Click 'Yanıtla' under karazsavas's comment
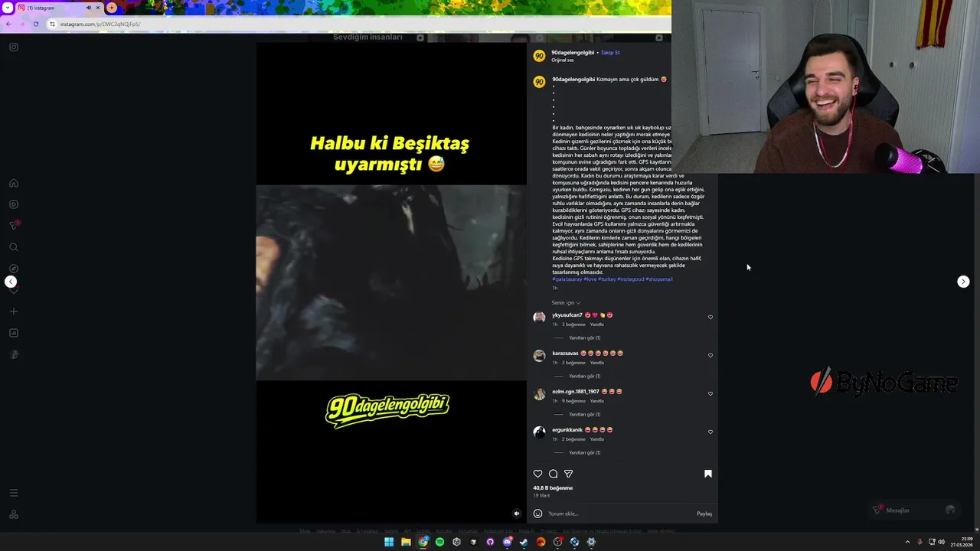Viewport: 980px width, 551px height. click(x=596, y=363)
